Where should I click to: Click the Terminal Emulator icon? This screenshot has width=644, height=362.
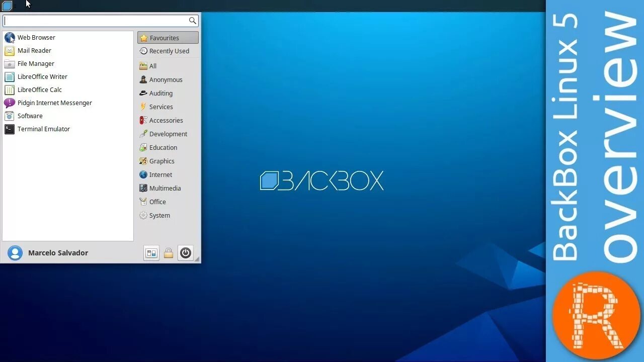point(10,129)
